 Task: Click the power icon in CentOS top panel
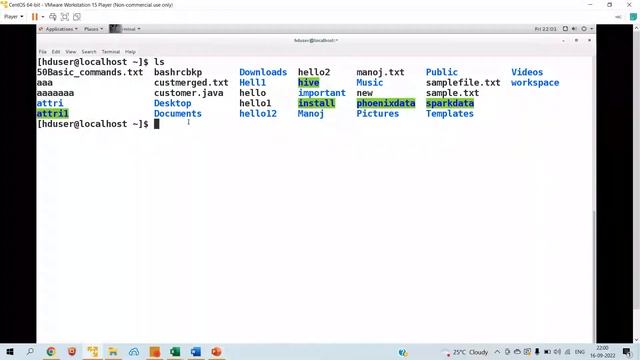pos(584,29)
